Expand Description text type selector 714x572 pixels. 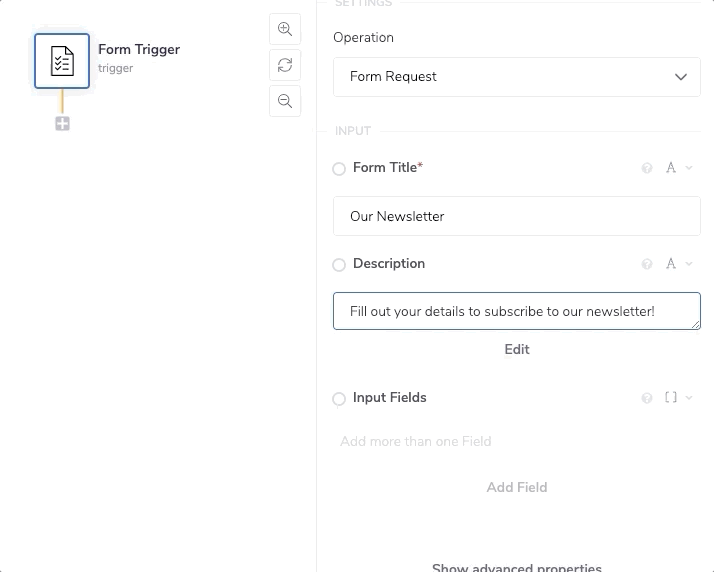pos(679,264)
